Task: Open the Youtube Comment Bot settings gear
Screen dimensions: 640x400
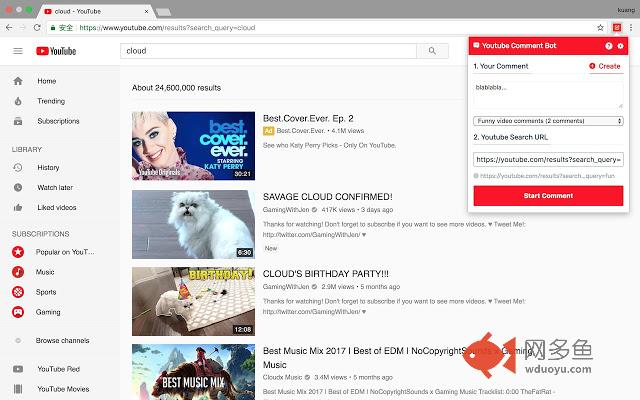Action: pyautogui.click(x=620, y=46)
